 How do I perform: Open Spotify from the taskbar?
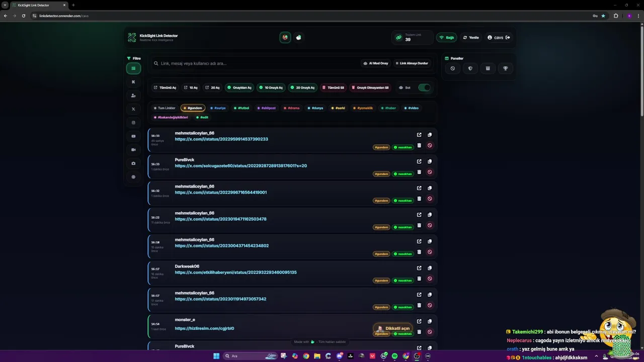(394, 356)
